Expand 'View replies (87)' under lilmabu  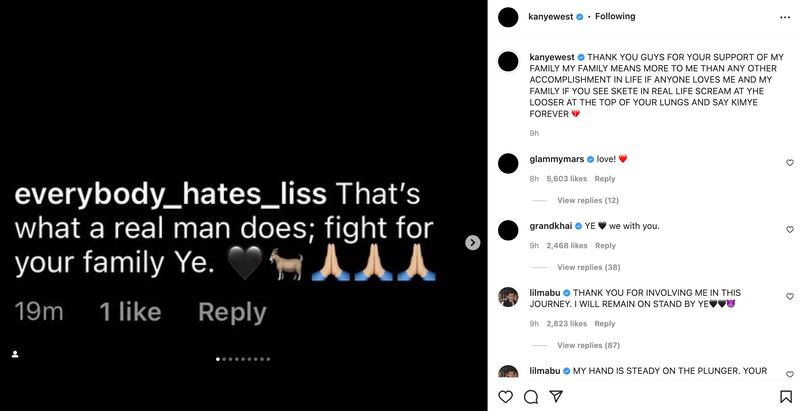coord(589,345)
